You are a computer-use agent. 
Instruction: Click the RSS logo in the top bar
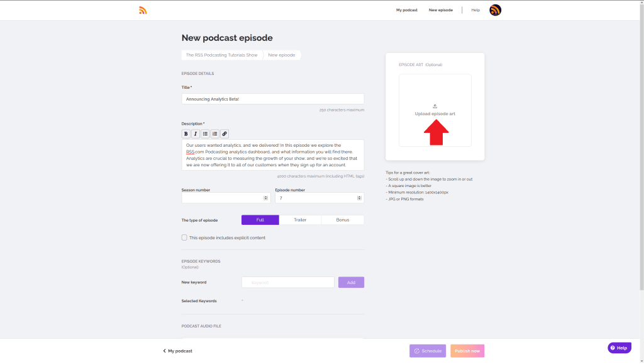click(x=143, y=9)
